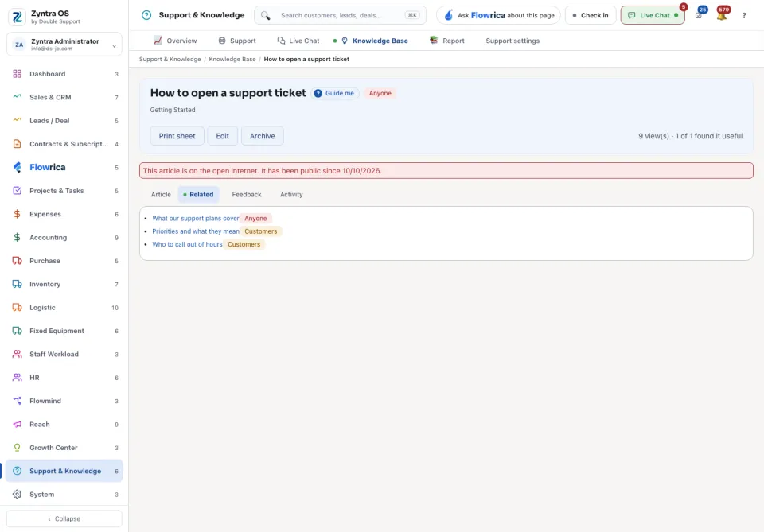This screenshot has width=764, height=532.
Task: Click the help question mark icon
Action: [x=744, y=16]
